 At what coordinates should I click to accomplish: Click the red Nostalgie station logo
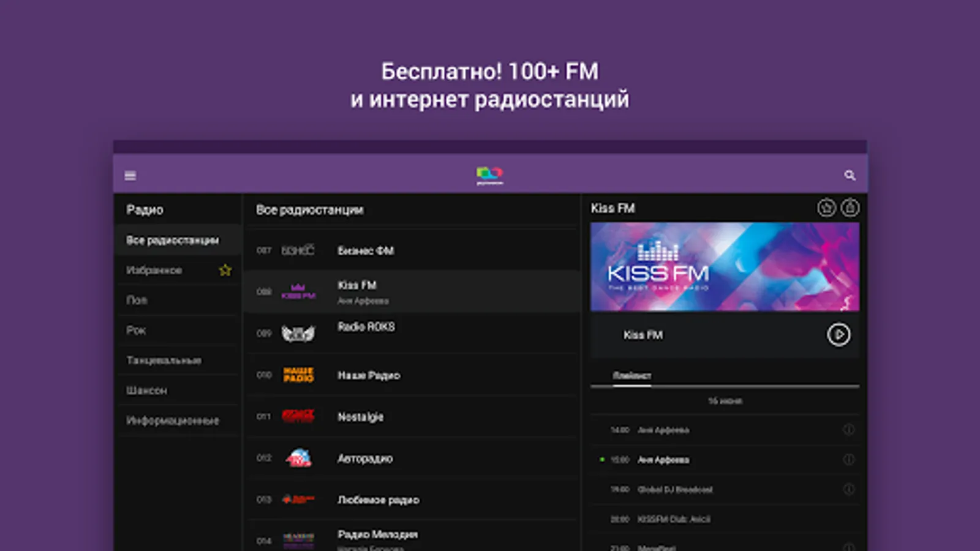coord(298,416)
